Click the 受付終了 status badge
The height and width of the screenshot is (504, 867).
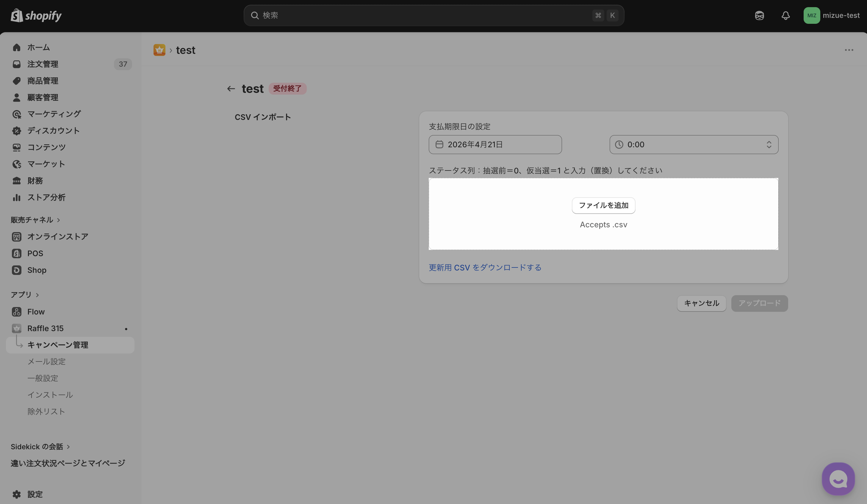(x=287, y=89)
